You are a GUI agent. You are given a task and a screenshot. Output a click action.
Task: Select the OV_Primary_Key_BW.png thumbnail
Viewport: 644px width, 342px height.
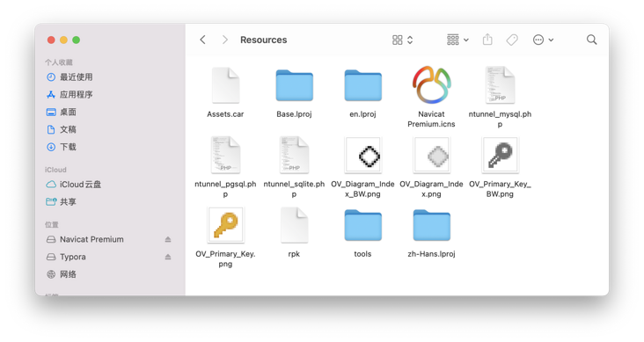click(501, 156)
